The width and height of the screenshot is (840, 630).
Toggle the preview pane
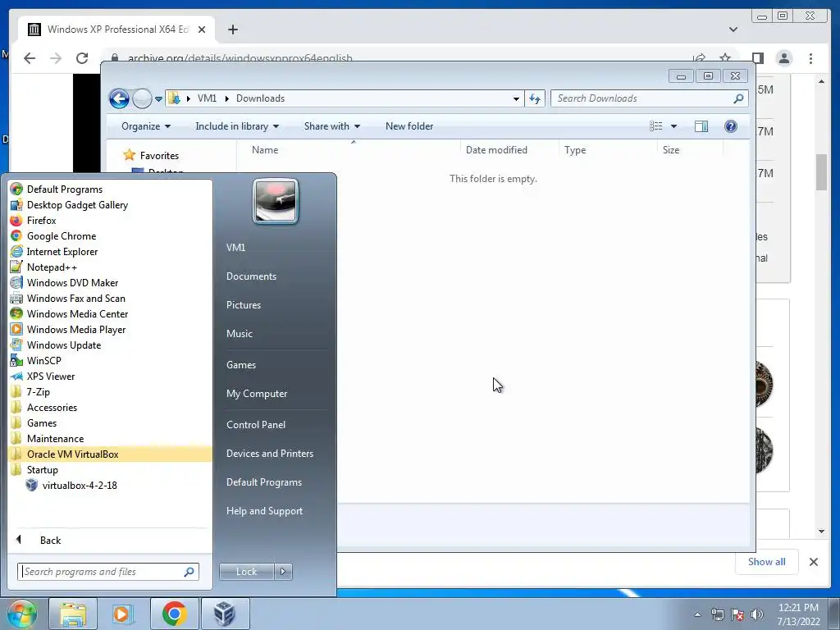(701, 126)
